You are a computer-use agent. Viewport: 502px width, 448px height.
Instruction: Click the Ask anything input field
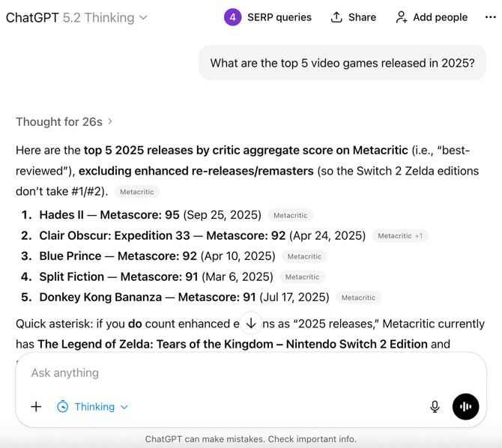225,372
